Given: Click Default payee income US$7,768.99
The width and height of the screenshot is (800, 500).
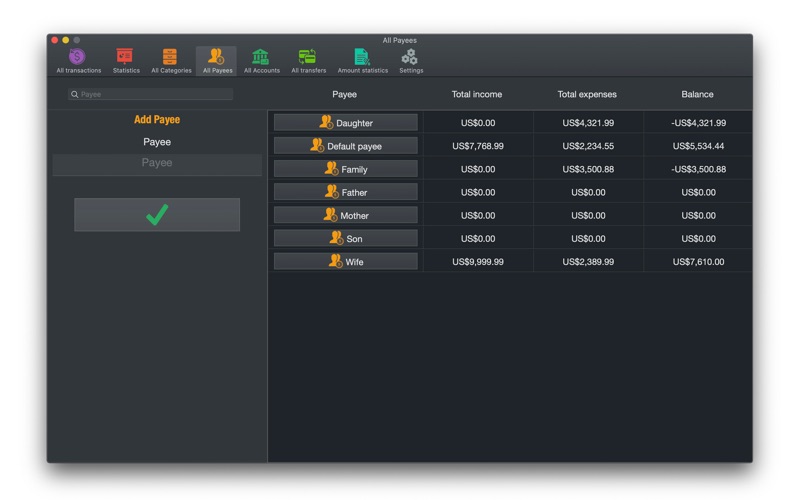Looking at the screenshot, I should [478, 146].
